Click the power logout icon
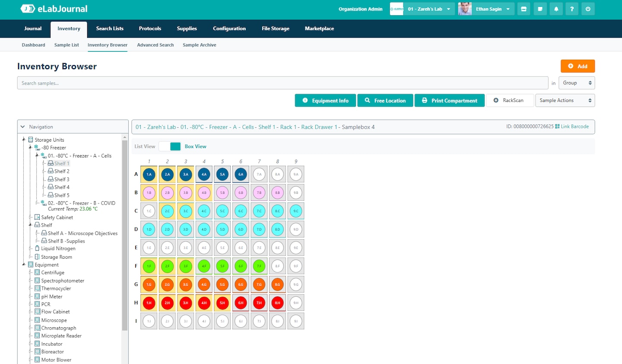The height and width of the screenshot is (364, 622). coord(588,9)
